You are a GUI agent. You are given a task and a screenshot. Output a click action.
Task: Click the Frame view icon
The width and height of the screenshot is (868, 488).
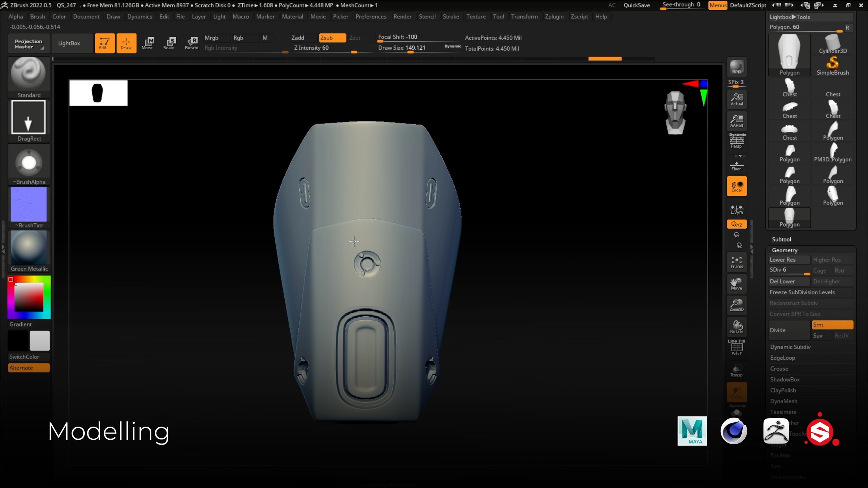[736, 262]
